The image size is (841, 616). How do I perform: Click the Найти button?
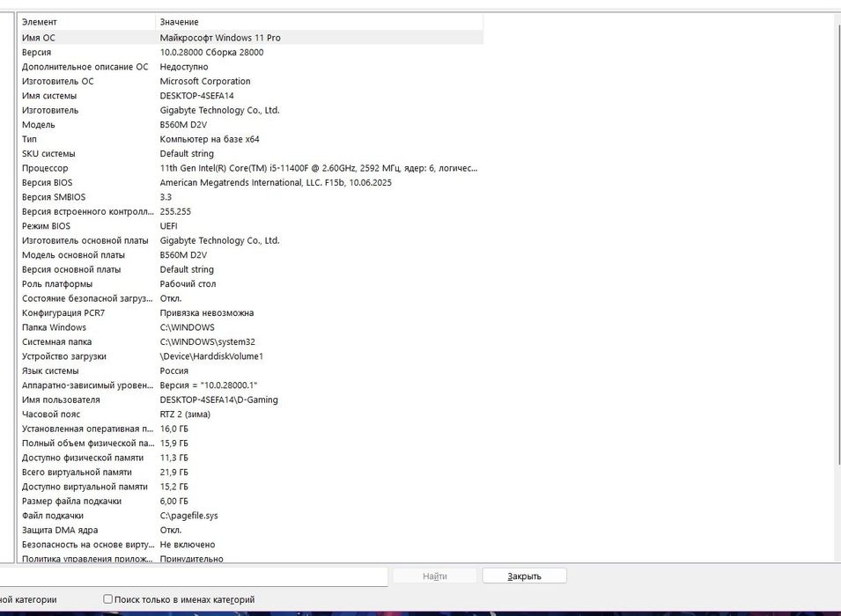[x=434, y=576]
